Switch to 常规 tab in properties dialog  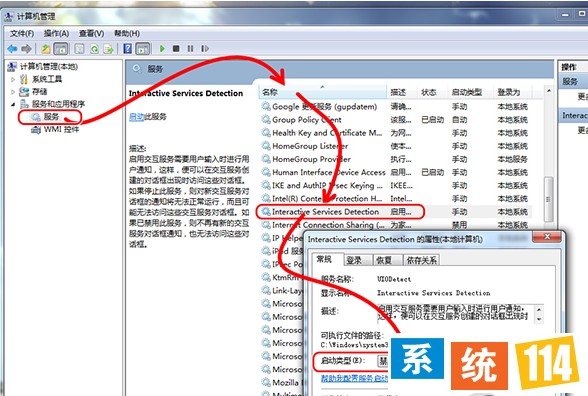pyautogui.click(x=324, y=260)
